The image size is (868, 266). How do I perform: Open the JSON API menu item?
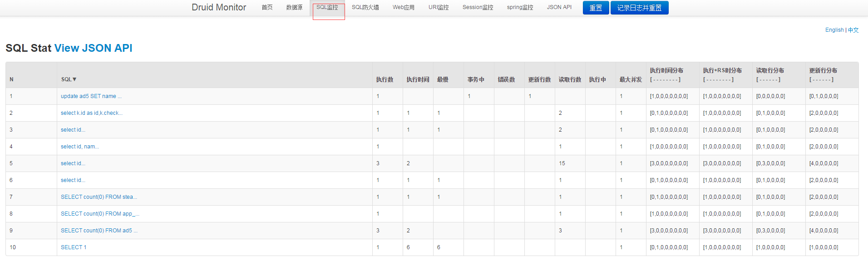(x=559, y=7)
